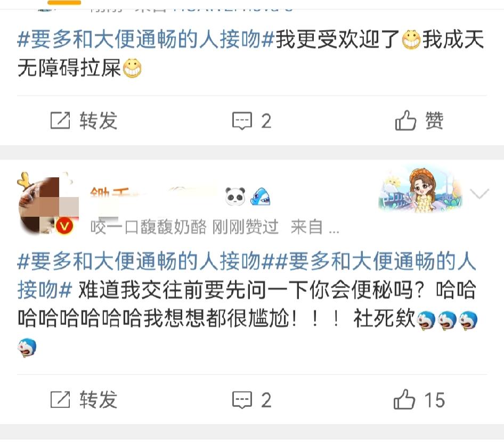Open comments icon on first post

click(x=242, y=121)
